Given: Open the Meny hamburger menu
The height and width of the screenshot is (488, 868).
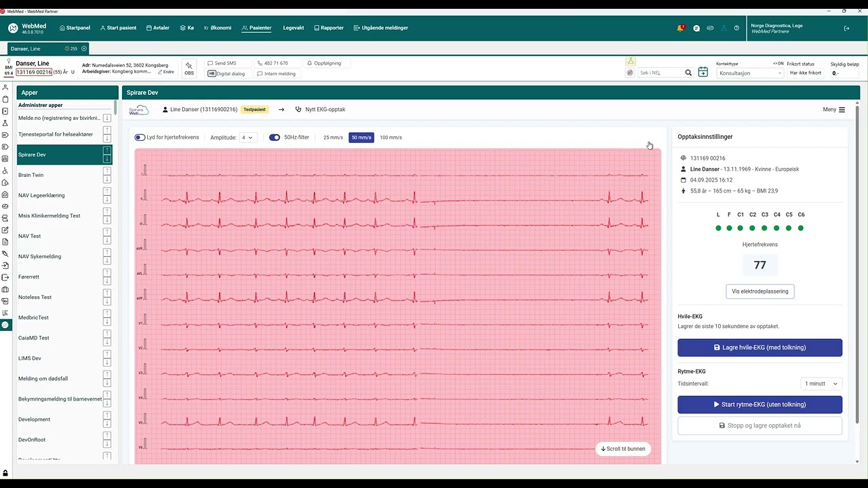Looking at the screenshot, I should pos(834,110).
